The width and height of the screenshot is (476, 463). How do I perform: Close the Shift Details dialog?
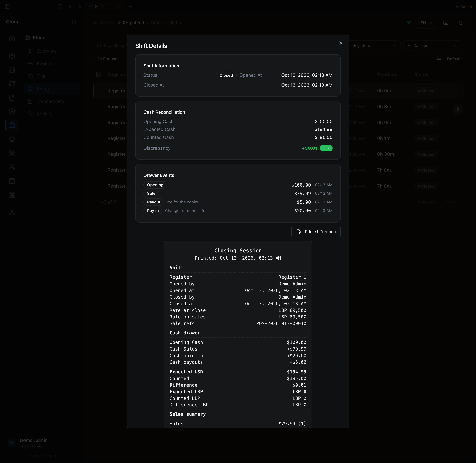pos(341,43)
